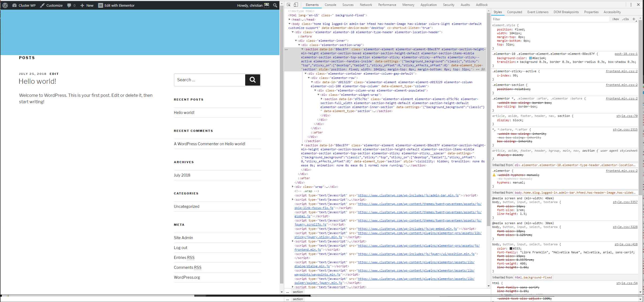Open DevTools three-dot customize menu
Image resolution: width=644 pixels, height=302 pixels.
631,5
